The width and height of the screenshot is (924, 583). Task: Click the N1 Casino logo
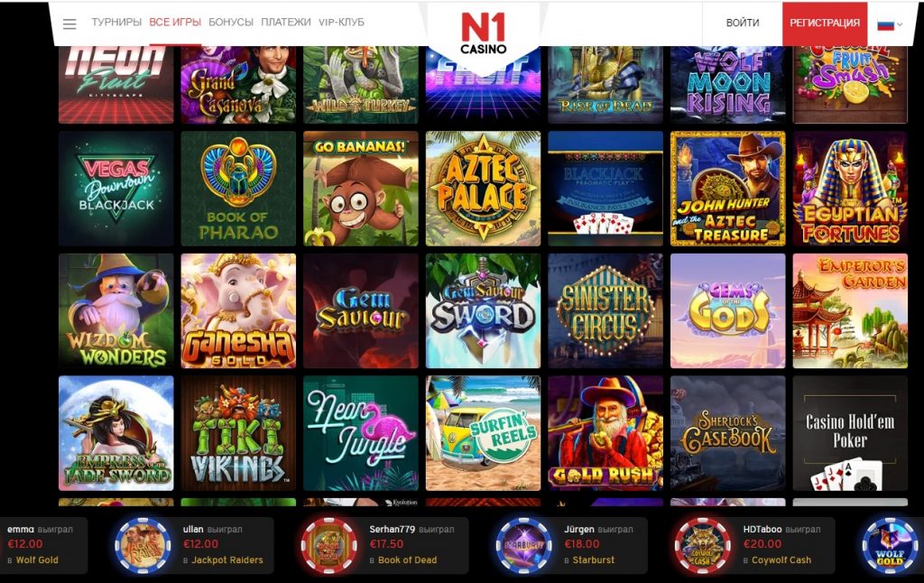(x=484, y=34)
